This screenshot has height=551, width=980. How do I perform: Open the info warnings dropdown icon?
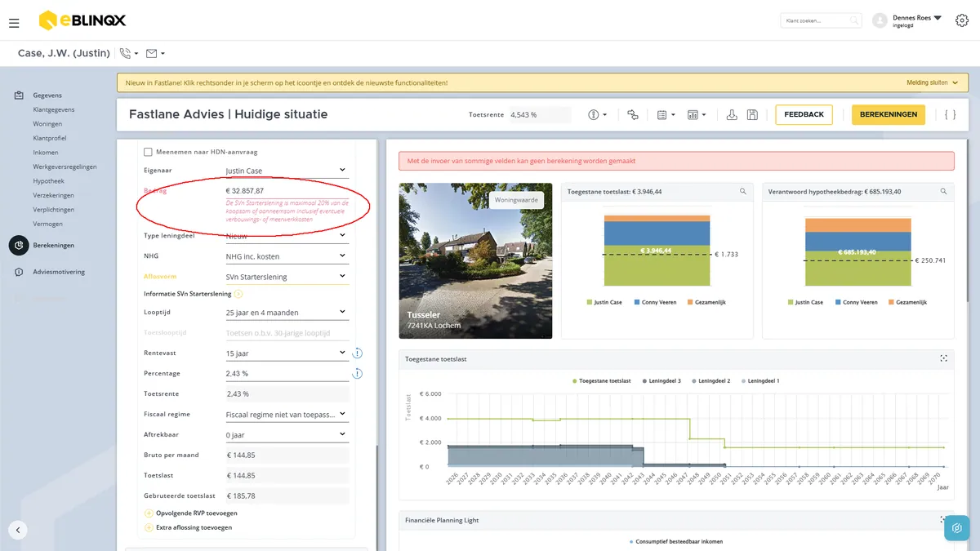[x=598, y=115]
